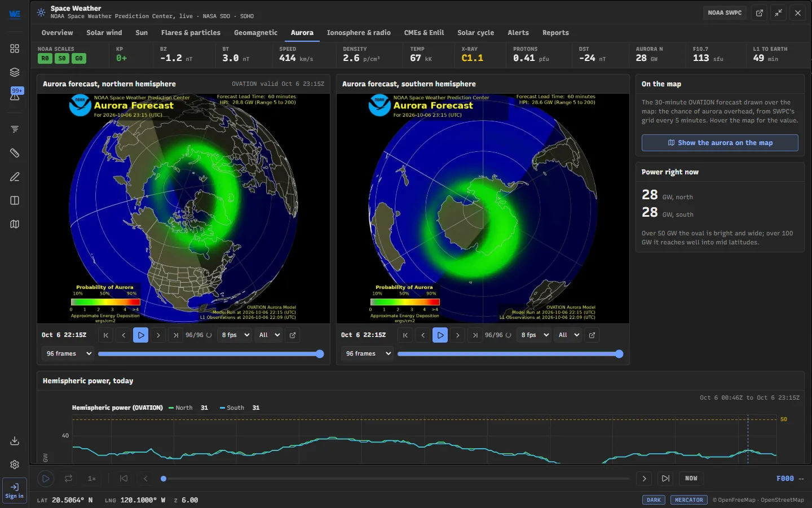812x508 pixels.
Task: Click the NOAA SWPC source button
Action: point(725,13)
